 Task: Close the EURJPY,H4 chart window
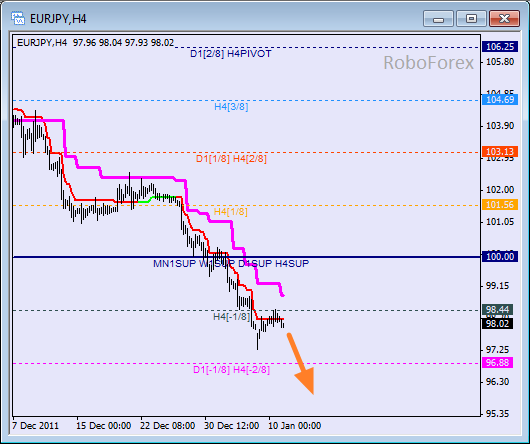pyautogui.click(x=504, y=18)
